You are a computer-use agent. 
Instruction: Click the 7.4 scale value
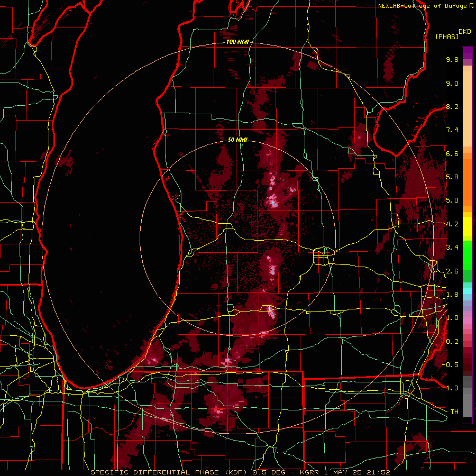coord(452,130)
